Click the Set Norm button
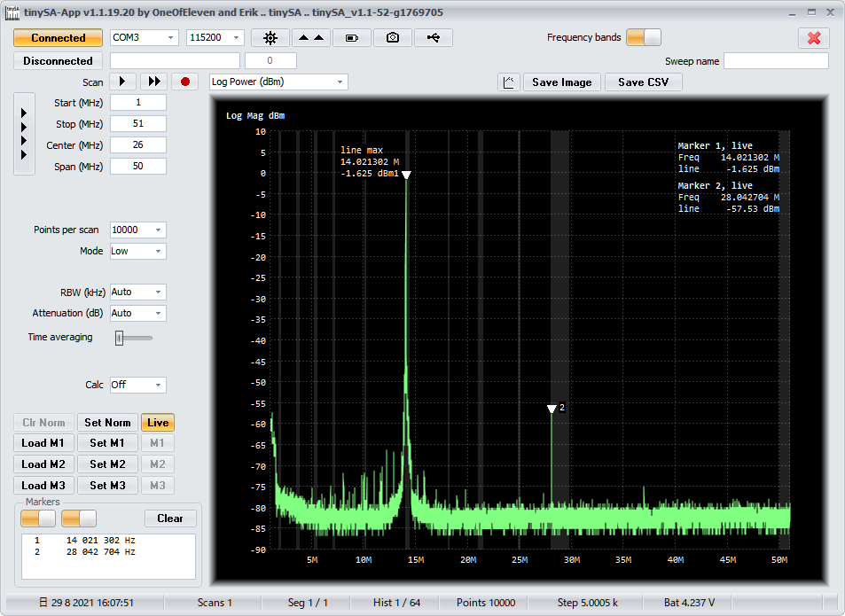Screen dimensions: 845x616 point(108,423)
